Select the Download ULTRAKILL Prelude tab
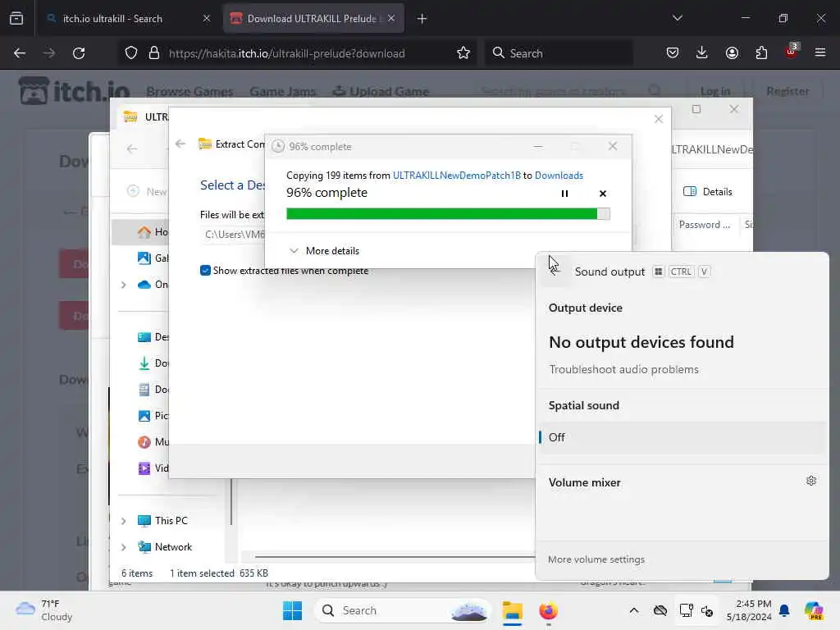Viewport: 840px width, 630px height. point(313,18)
